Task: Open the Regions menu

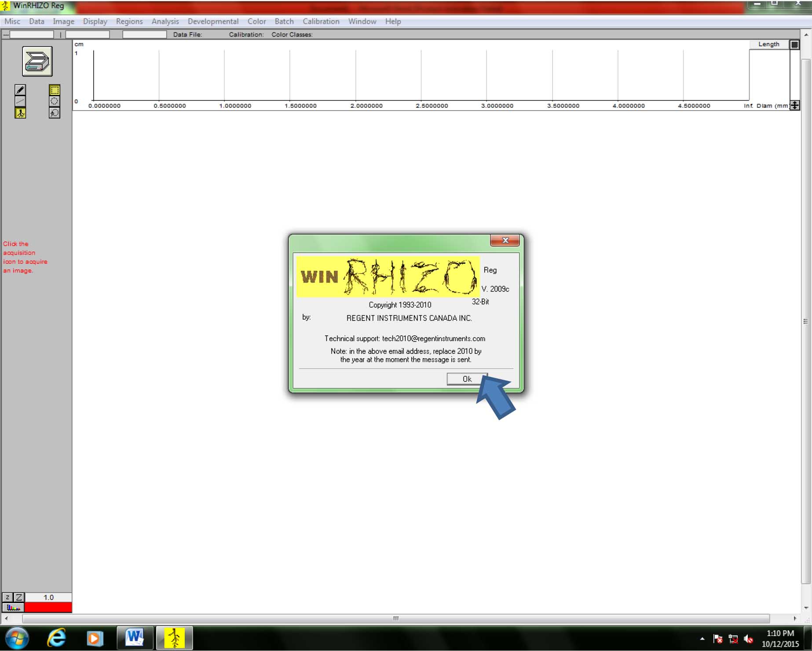Action: 129,21
